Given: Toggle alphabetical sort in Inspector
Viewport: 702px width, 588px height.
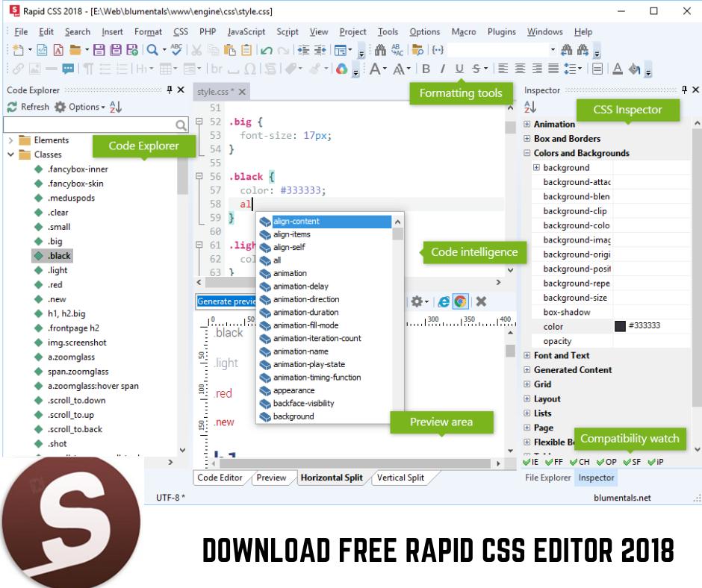Looking at the screenshot, I should 530,107.
